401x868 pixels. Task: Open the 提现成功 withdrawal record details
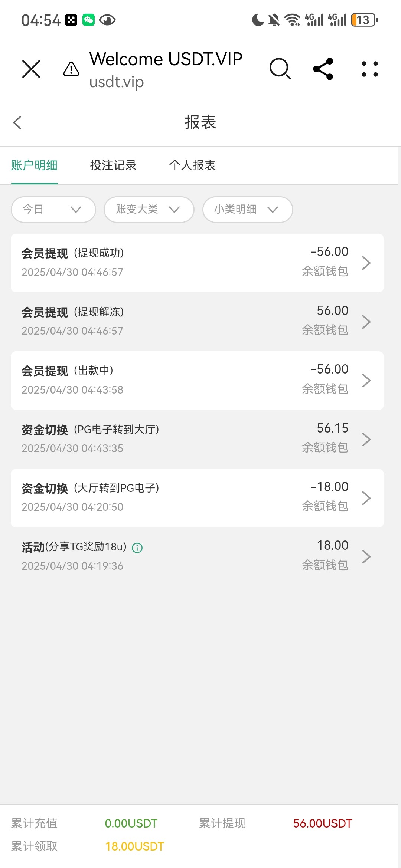[x=197, y=263]
